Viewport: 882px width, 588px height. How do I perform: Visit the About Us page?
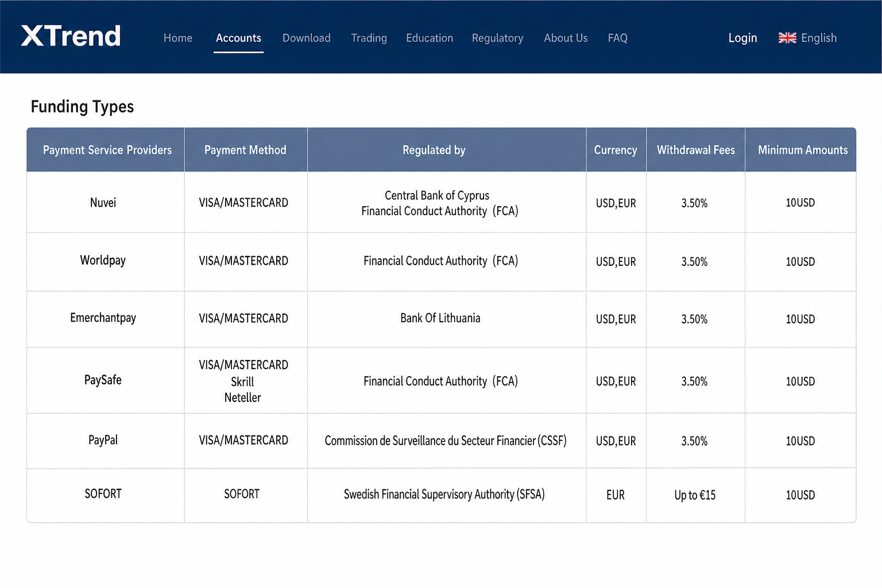point(566,38)
